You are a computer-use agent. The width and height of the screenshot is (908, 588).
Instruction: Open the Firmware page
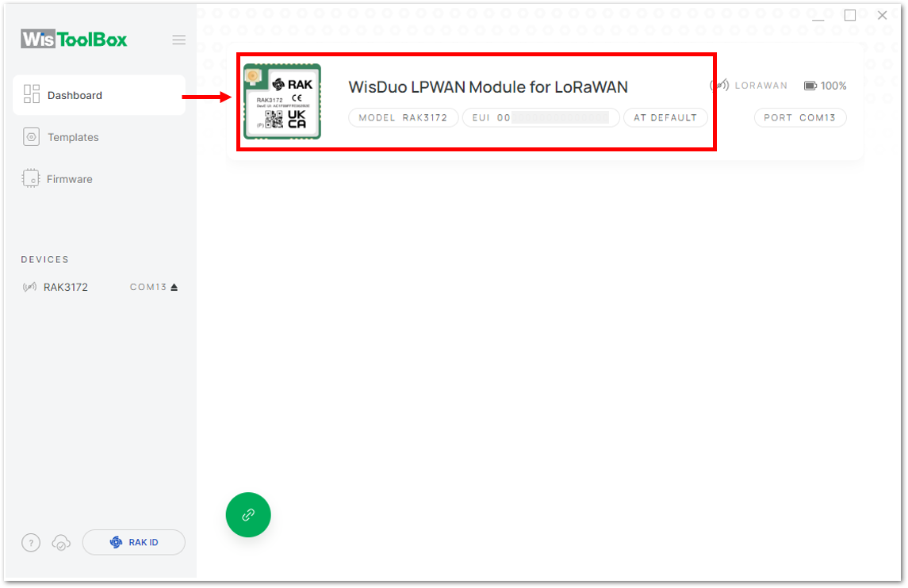coord(99,179)
